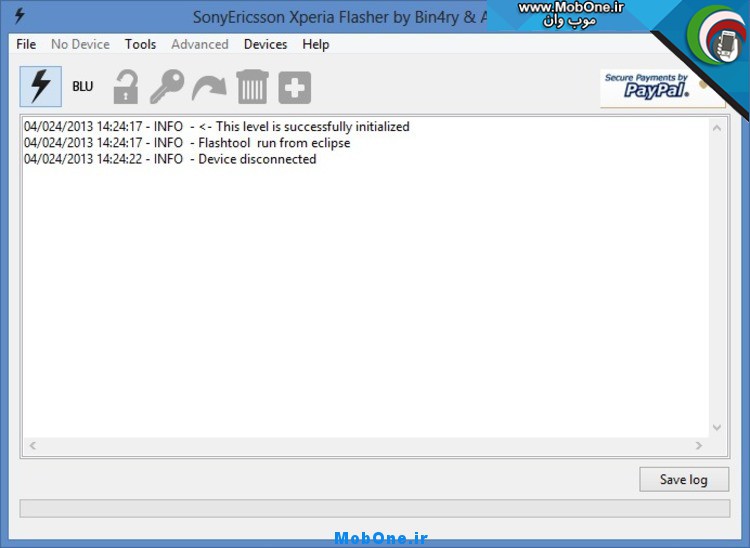
Task: Click the log's scroll up arrow
Action: pyautogui.click(x=717, y=127)
